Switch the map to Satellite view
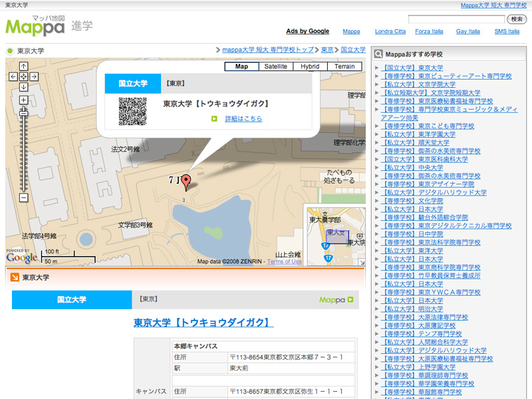The image size is (532, 399). [275, 66]
